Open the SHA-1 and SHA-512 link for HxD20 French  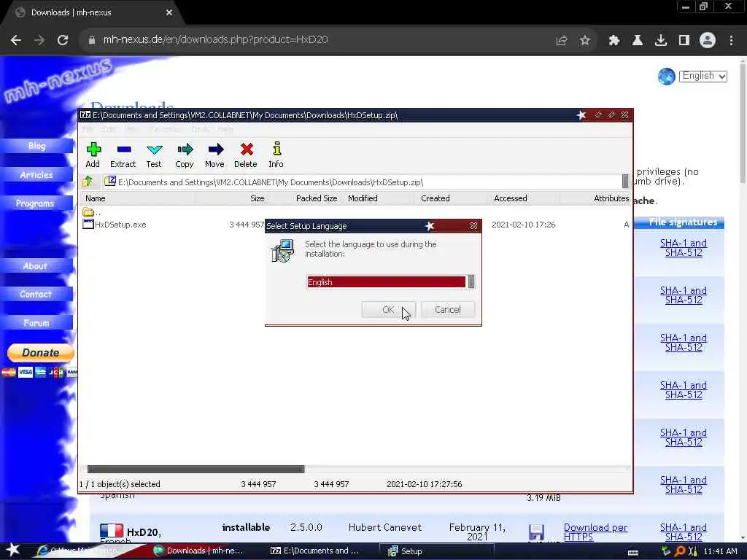(x=683, y=532)
